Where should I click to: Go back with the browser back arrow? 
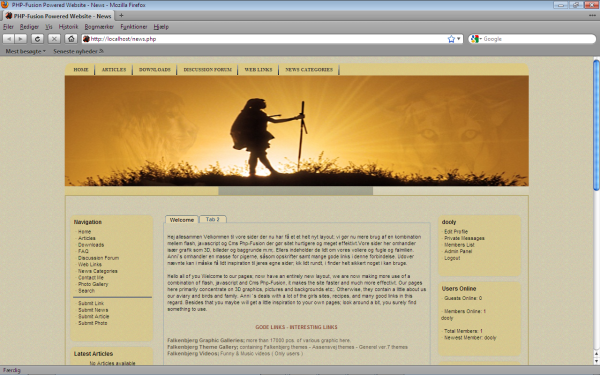[9, 39]
